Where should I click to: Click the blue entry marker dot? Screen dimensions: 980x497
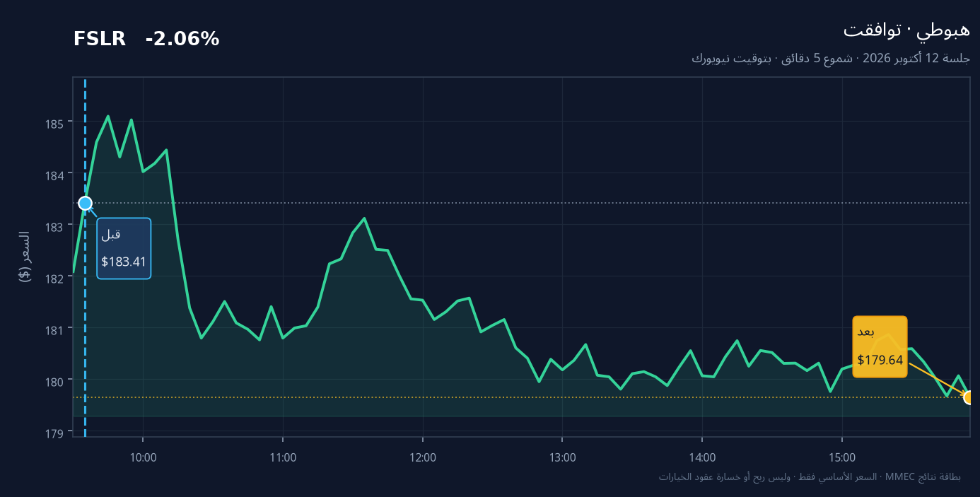(85, 204)
